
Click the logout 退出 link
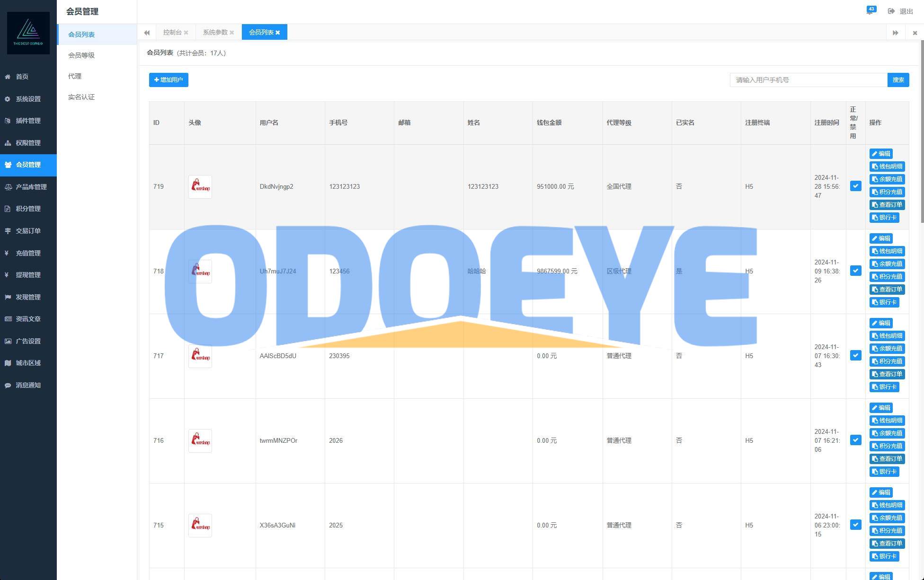(901, 11)
